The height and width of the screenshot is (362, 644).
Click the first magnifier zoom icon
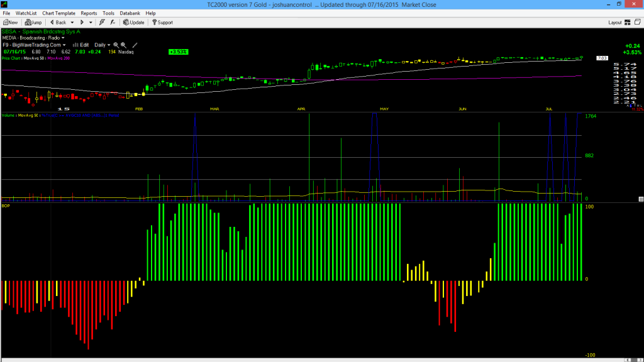[x=116, y=45]
